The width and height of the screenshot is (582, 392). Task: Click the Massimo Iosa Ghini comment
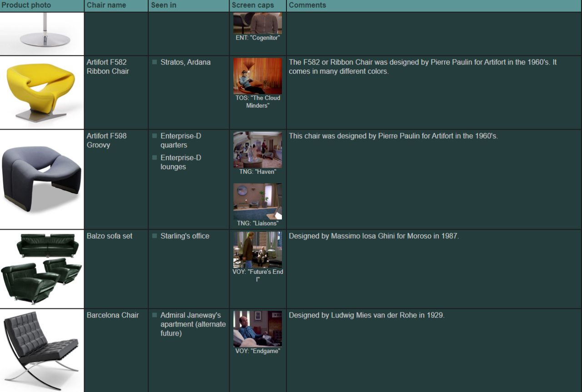coord(374,236)
